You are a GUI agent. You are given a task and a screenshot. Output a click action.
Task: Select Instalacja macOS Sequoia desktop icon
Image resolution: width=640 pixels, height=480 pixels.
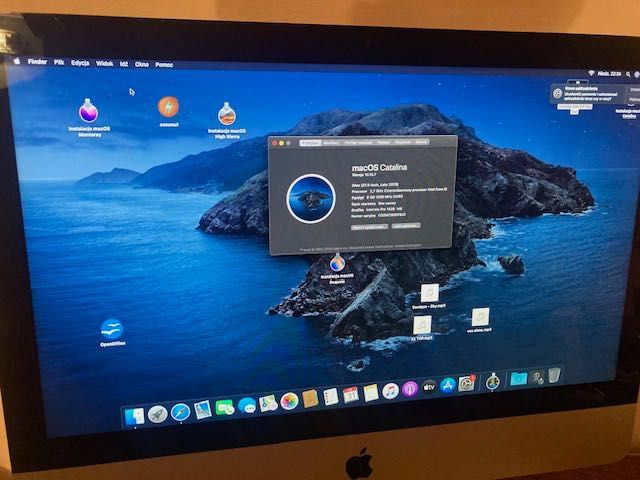click(x=337, y=268)
